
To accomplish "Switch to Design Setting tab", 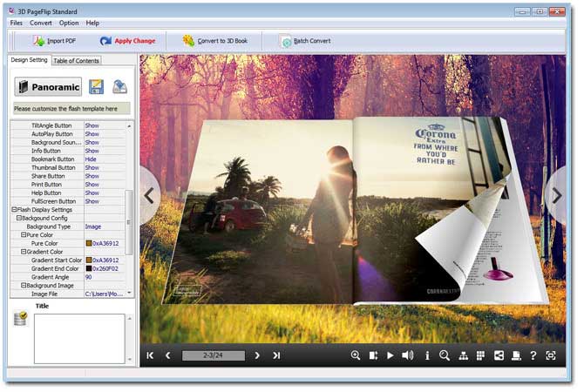I will click(x=29, y=60).
